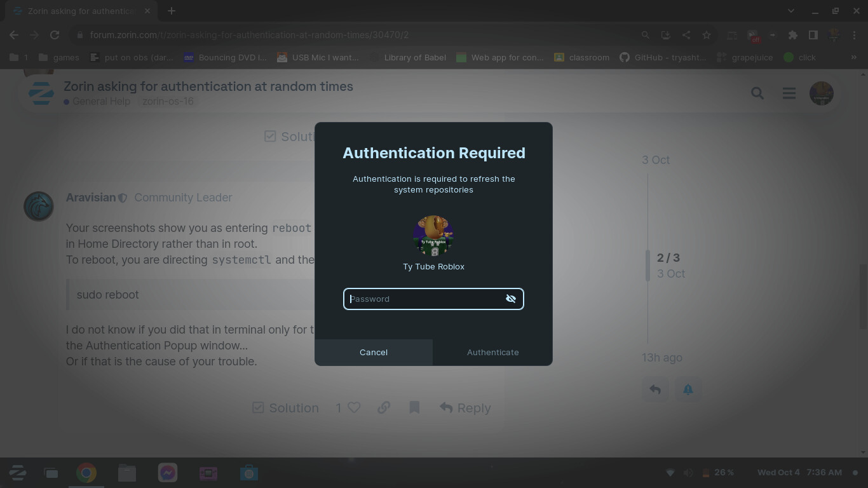Open the zoom magnifier in address bar
Viewport: 868px width, 488px height.
pos(645,35)
